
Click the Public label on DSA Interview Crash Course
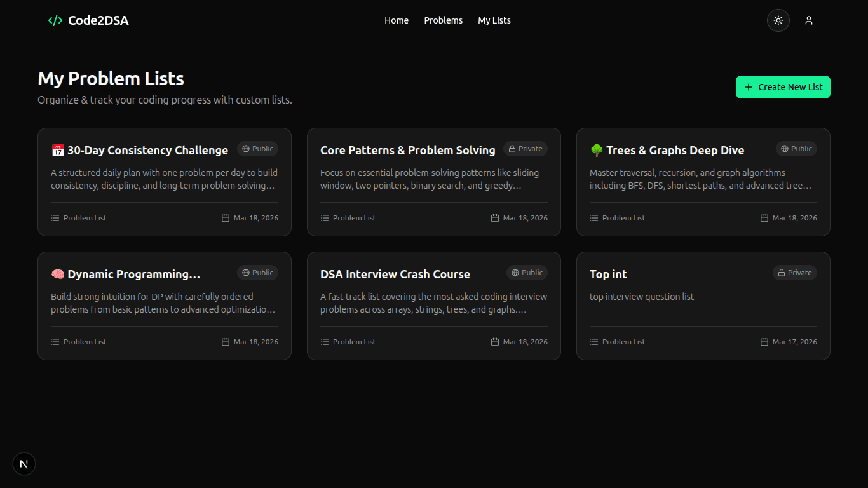[x=532, y=273]
